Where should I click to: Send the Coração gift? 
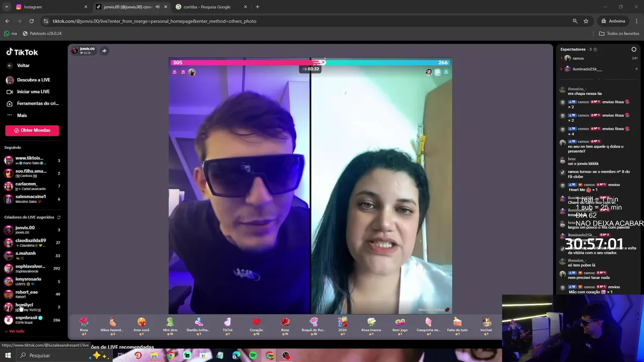[x=256, y=325]
